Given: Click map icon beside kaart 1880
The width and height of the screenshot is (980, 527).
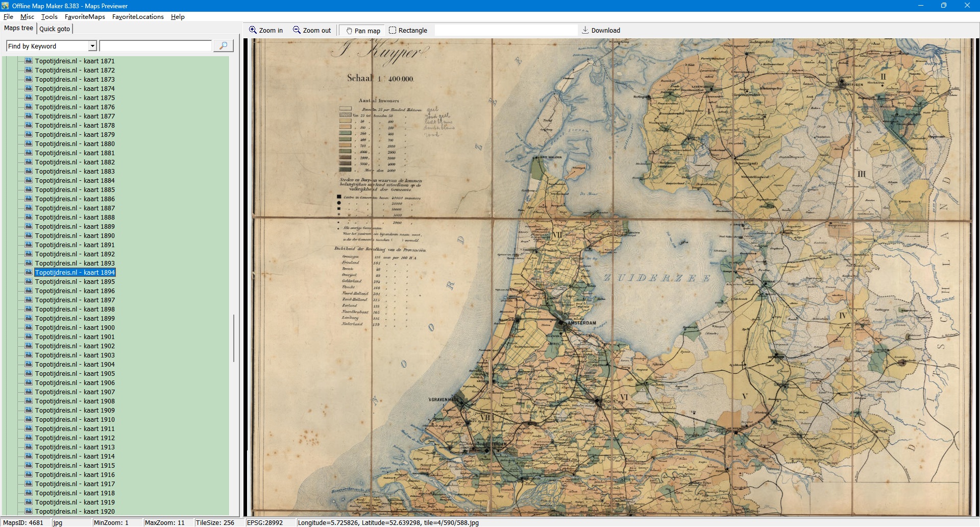Looking at the screenshot, I should pos(29,143).
